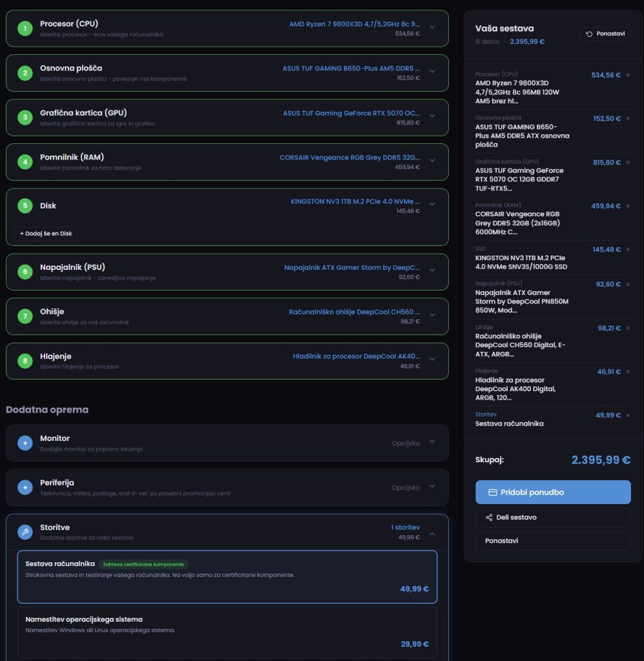The width and height of the screenshot is (644, 661).
Task: Click the green step 5 Disk circle
Action: click(25, 206)
